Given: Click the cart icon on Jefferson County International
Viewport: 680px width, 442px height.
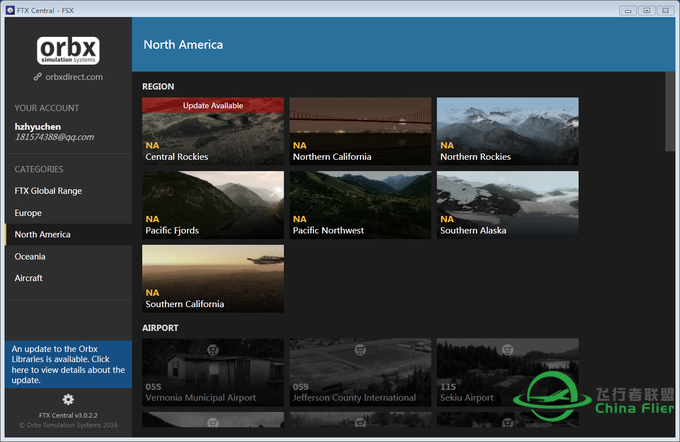Looking at the screenshot, I should point(360,349).
